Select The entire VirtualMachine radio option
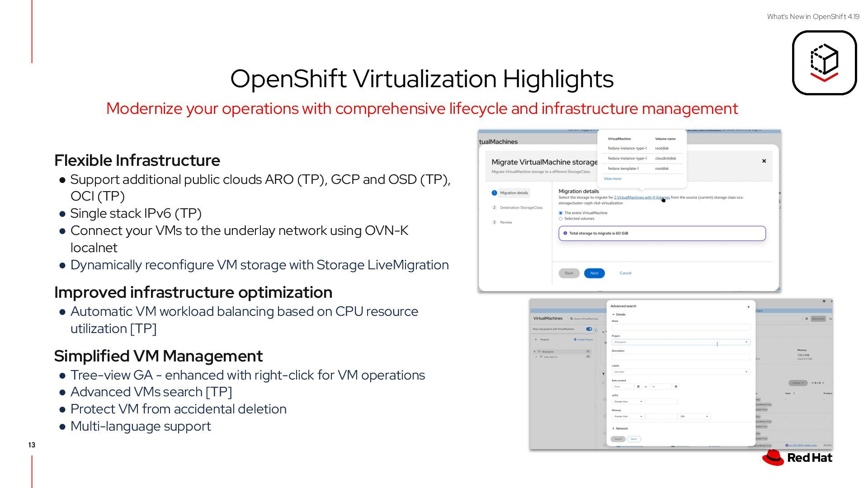The height and width of the screenshot is (488, 868). click(561, 213)
